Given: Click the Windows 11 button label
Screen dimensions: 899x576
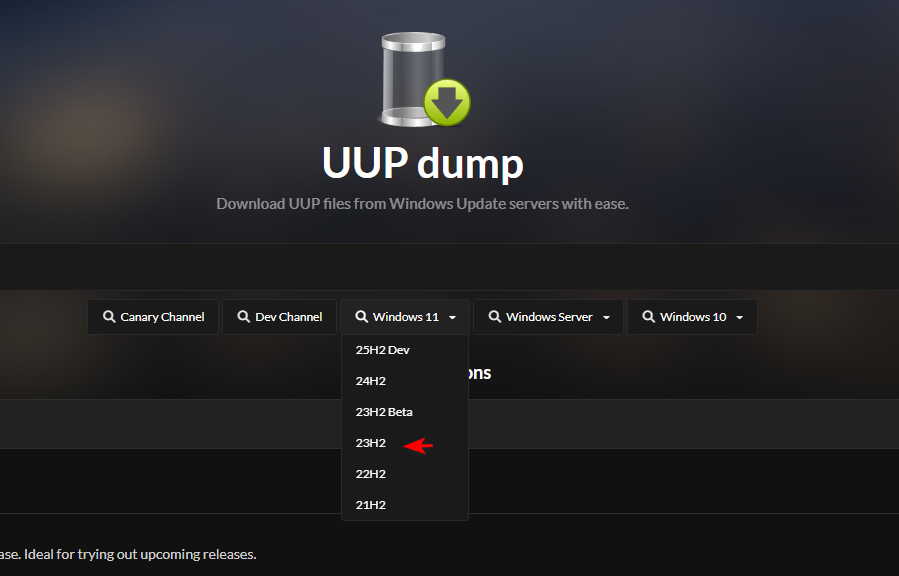Looking at the screenshot, I should tap(405, 317).
